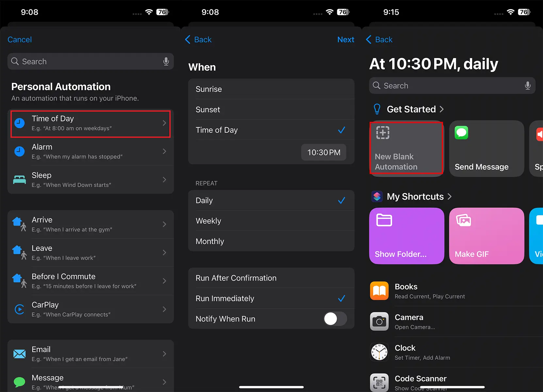This screenshot has width=543, height=392.
Task: Tap the New Blank Automation plus icon
Action: click(x=383, y=133)
